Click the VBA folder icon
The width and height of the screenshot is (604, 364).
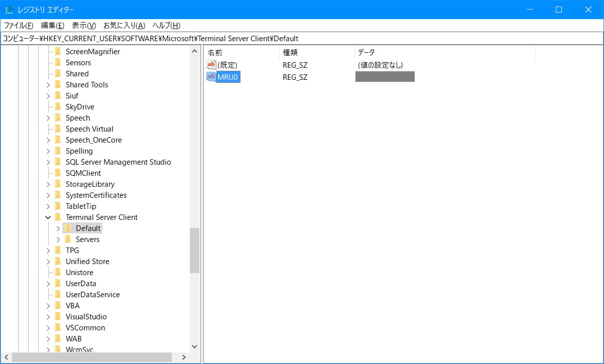(x=59, y=305)
